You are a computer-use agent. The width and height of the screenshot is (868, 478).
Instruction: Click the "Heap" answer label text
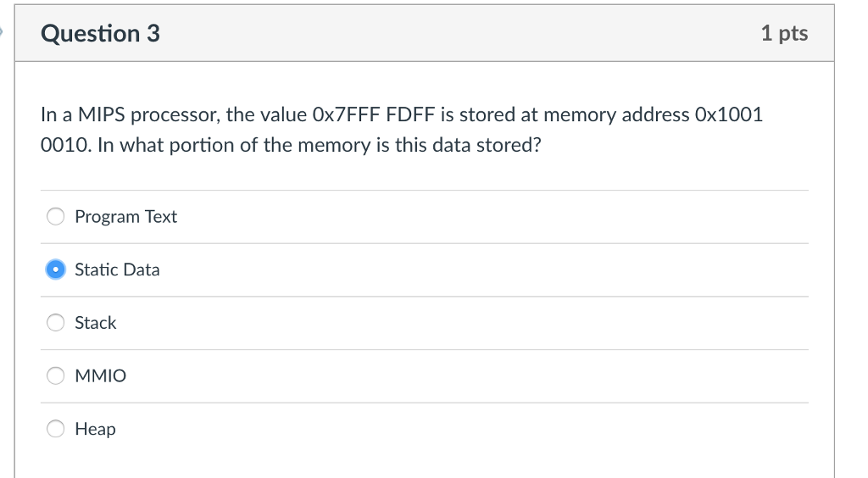(95, 429)
